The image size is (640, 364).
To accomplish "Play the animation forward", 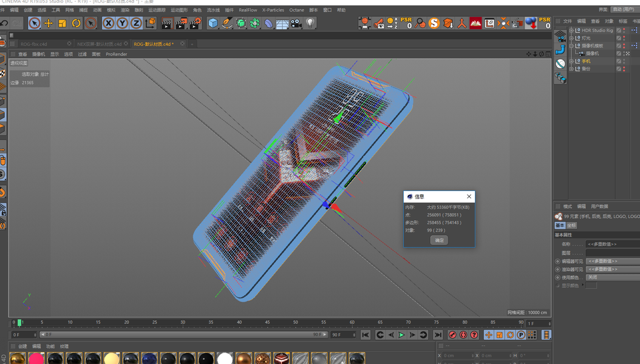I will pyautogui.click(x=401, y=335).
